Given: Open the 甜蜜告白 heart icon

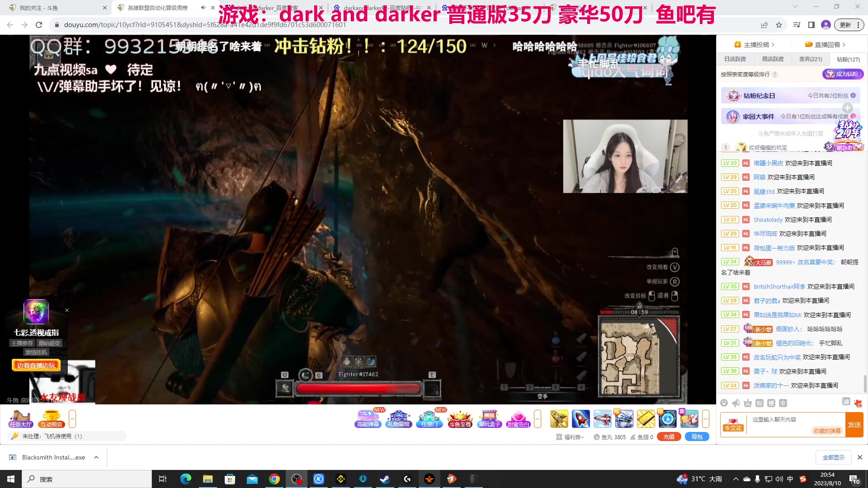Looking at the screenshot, I should (x=518, y=418).
